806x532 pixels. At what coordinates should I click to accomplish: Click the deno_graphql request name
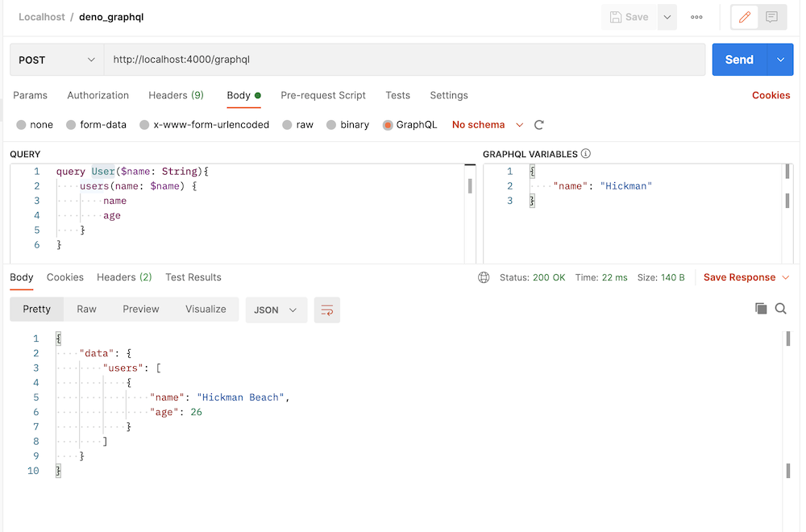pos(111,17)
